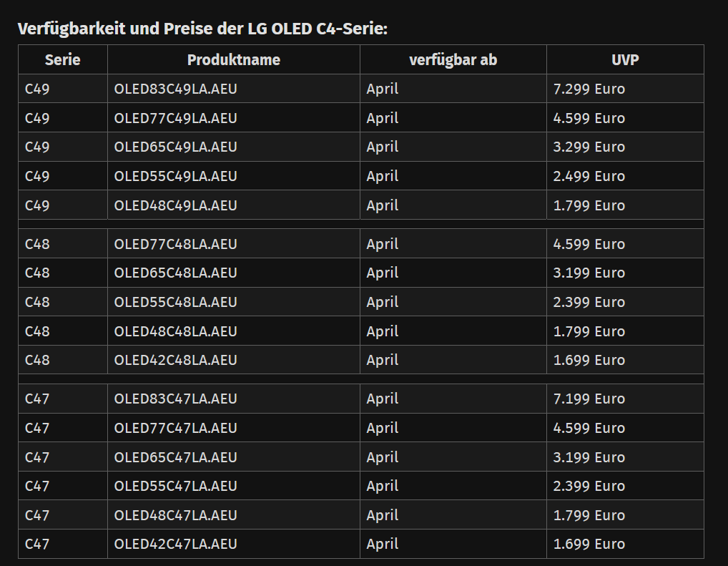Viewport: 728px width, 566px height.
Task: Click product OLED65C47LA.AEU
Action: [175, 457]
